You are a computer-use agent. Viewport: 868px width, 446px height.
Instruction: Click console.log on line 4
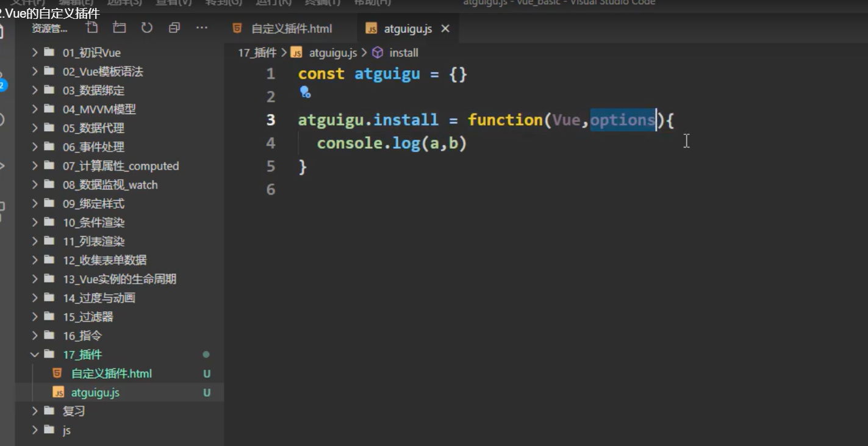pos(368,144)
